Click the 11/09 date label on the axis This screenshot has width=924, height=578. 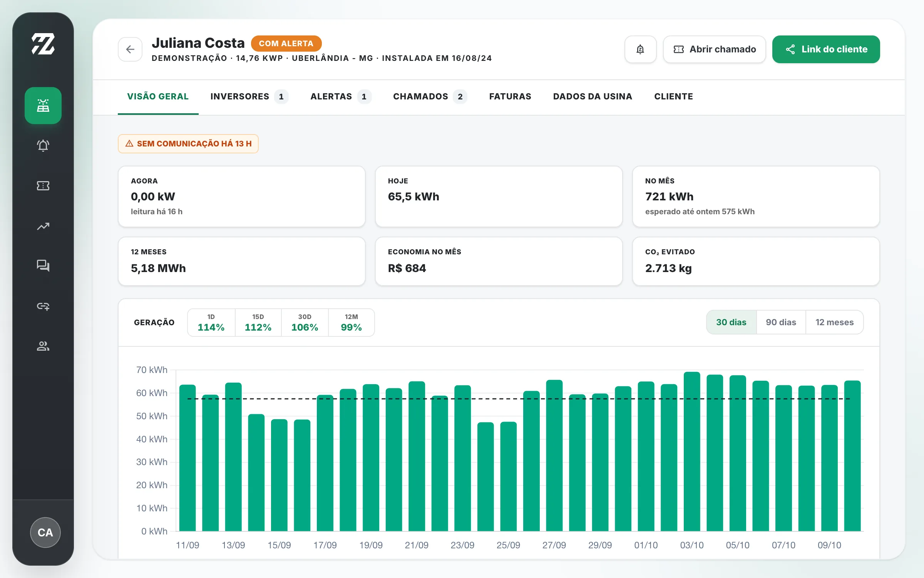click(187, 545)
